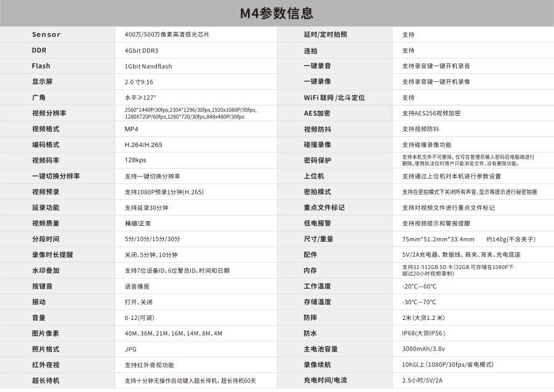This screenshot has width=554, height=392.
Task: Click the value '2.0 寸9:16'
Action: pyautogui.click(x=139, y=82)
